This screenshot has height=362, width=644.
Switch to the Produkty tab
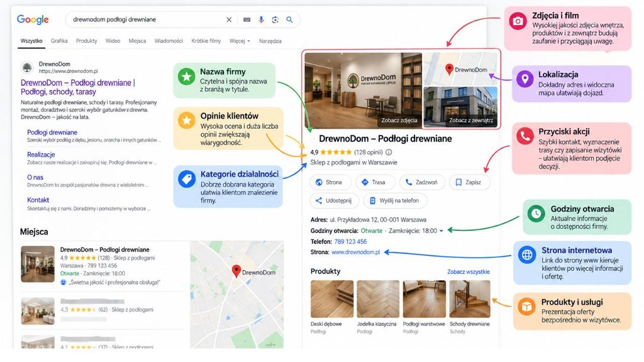coord(87,41)
